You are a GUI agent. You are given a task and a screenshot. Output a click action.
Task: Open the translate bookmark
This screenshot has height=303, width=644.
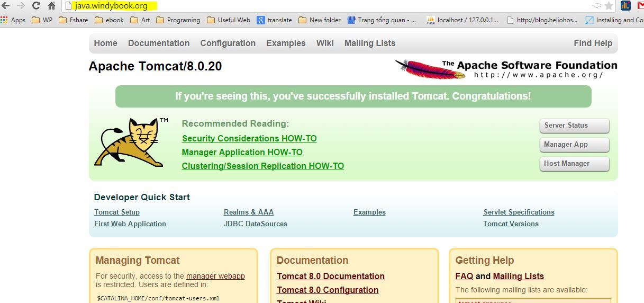[274, 20]
